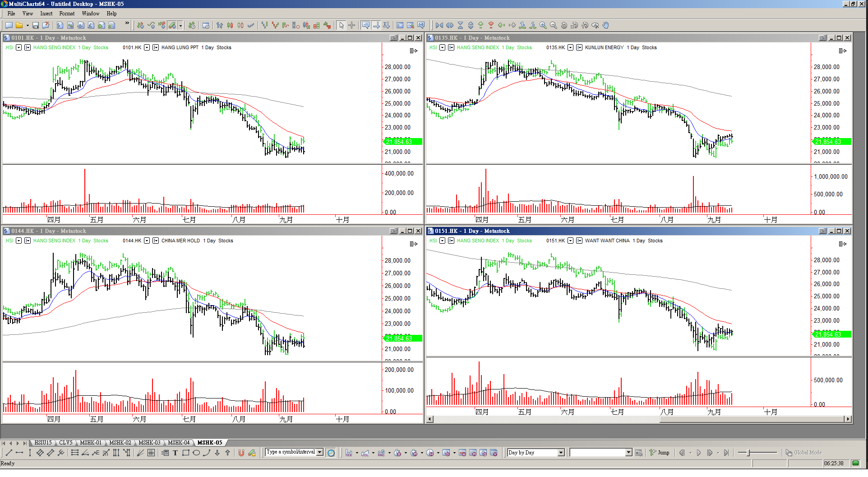This screenshot has width=868, height=477.
Task: Pick the Text drawing tool
Action: [x=175, y=453]
